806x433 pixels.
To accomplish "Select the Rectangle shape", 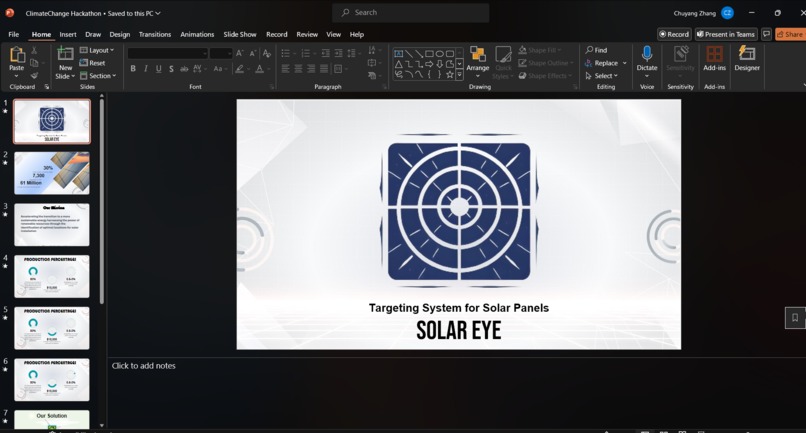I will tap(429, 53).
